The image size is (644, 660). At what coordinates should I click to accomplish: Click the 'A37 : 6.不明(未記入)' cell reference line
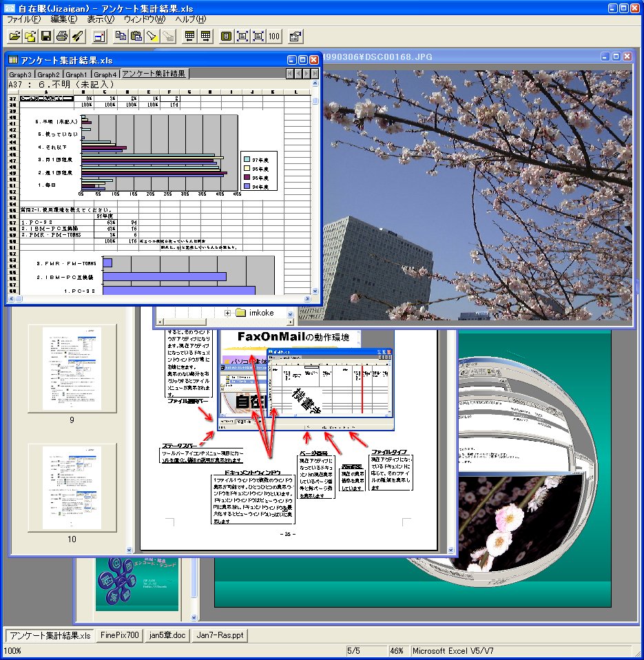(61, 85)
